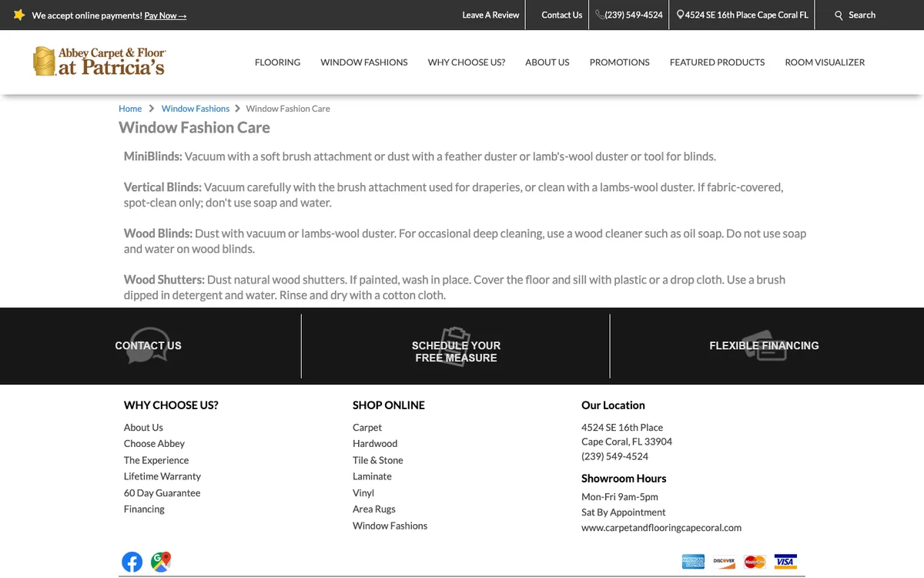Screen dimensions: 924x578
Task: Shop Tile & Stone in the footer
Action: tap(378, 460)
